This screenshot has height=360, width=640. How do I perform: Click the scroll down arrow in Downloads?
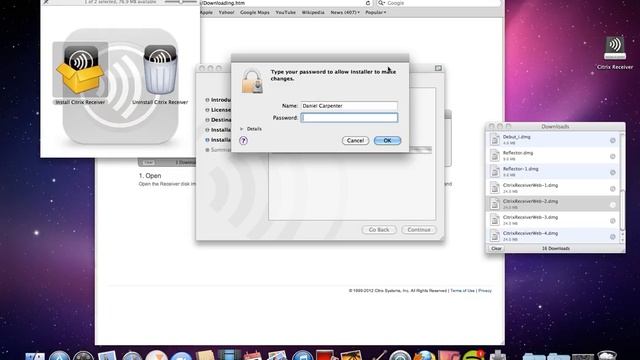(x=622, y=241)
